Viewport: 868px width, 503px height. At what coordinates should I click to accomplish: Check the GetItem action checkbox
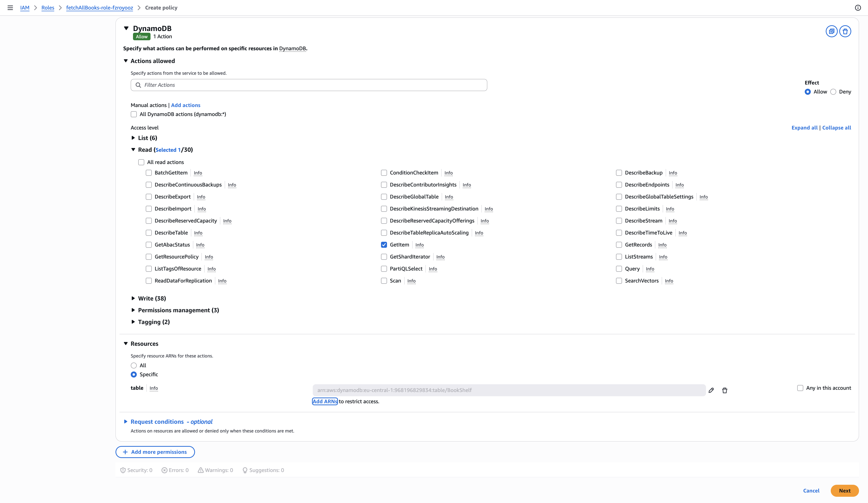(384, 244)
